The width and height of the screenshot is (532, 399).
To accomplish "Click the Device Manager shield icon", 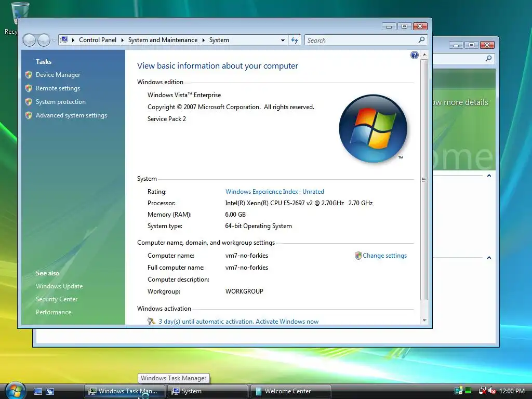I will click(29, 75).
